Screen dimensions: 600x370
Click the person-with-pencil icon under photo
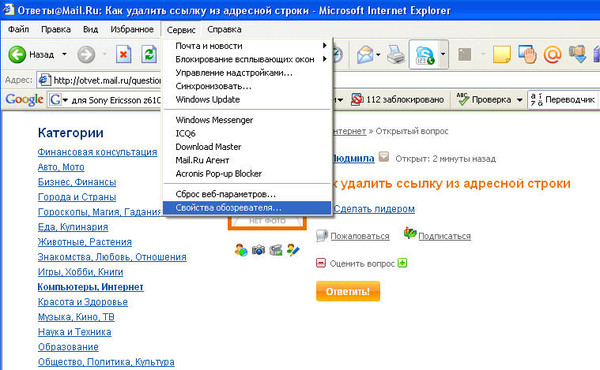click(293, 250)
